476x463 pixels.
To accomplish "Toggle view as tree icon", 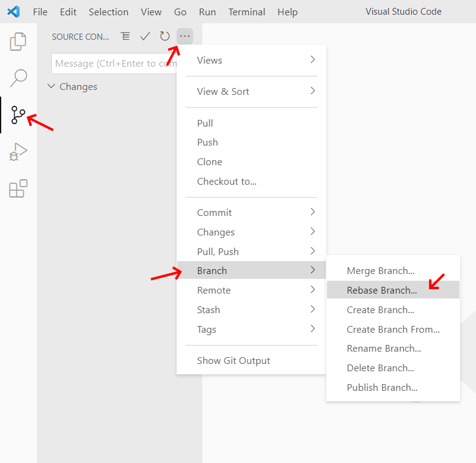I will [125, 37].
